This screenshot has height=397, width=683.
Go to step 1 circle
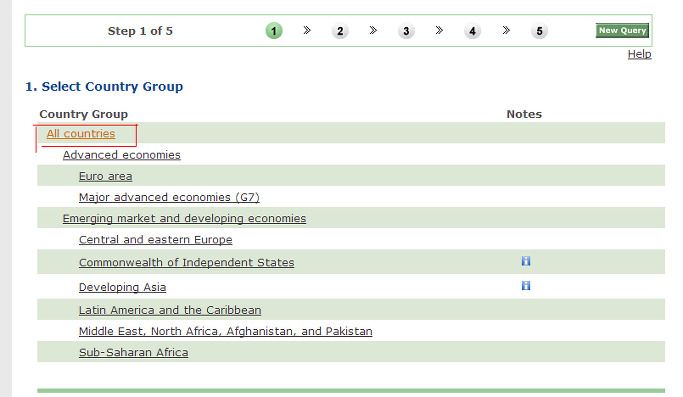pyautogui.click(x=274, y=31)
